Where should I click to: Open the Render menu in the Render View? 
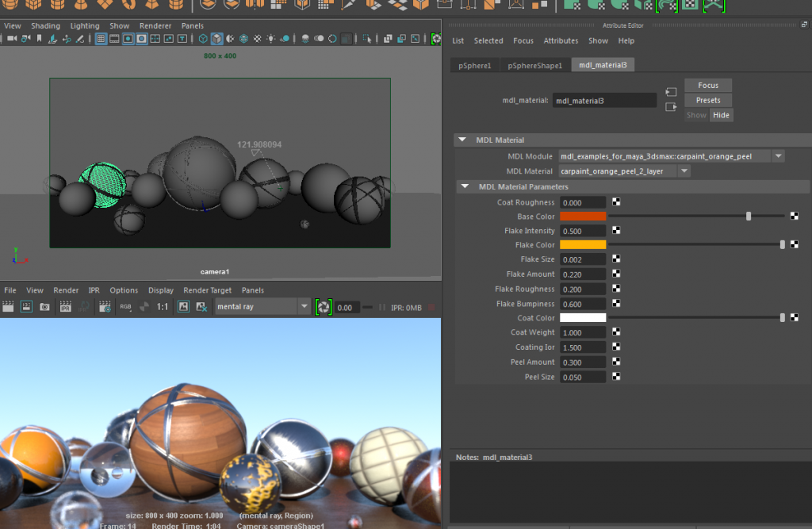coord(66,290)
